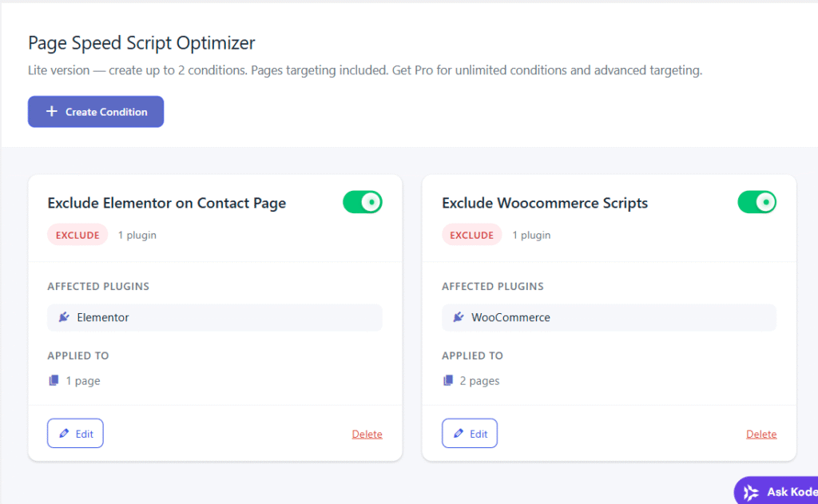
Task: Select the WooCommerce affected plugin row
Action: tap(609, 317)
